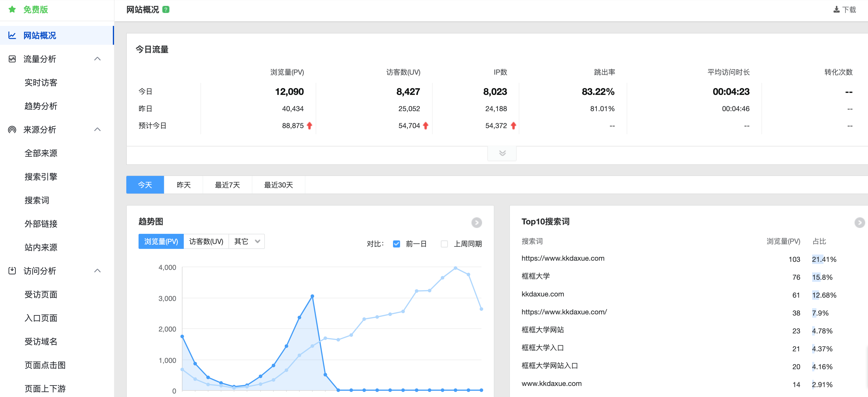Switch the chart to 访客数(UV)
The image size is (868, 397).
pos(206,241)
